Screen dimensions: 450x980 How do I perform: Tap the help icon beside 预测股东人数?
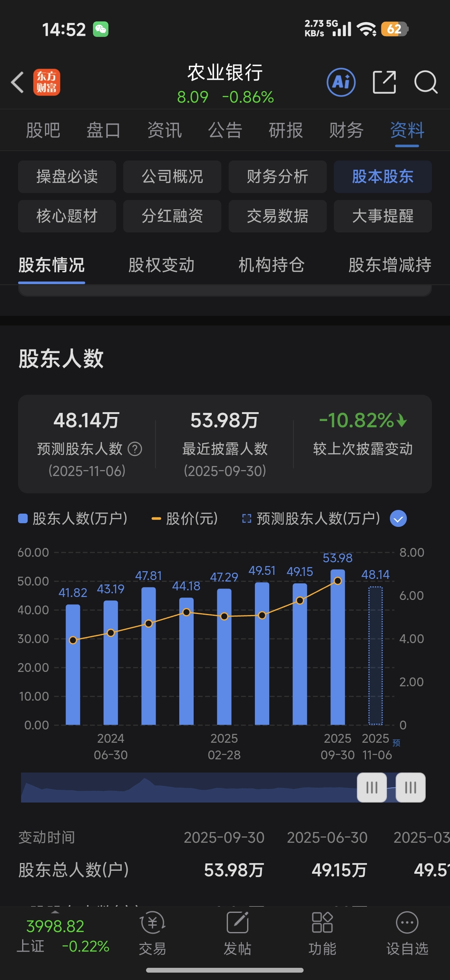[135, 449]
